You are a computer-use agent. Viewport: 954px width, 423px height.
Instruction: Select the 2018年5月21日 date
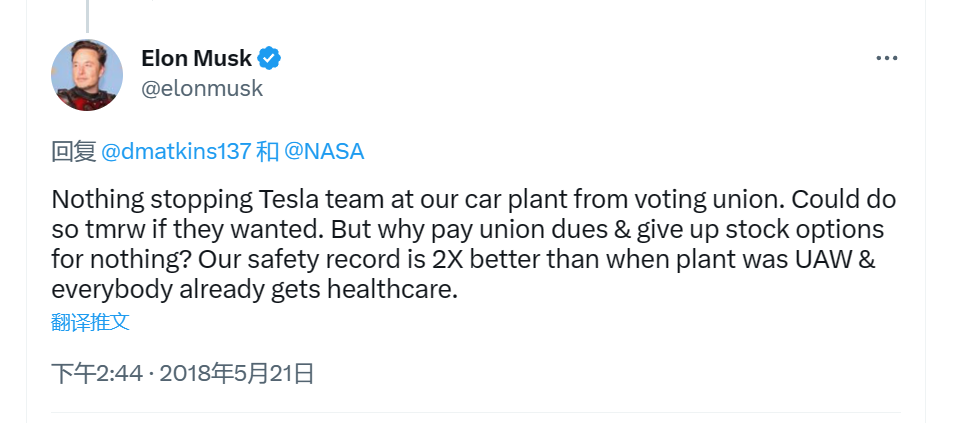tap(237, 374)
